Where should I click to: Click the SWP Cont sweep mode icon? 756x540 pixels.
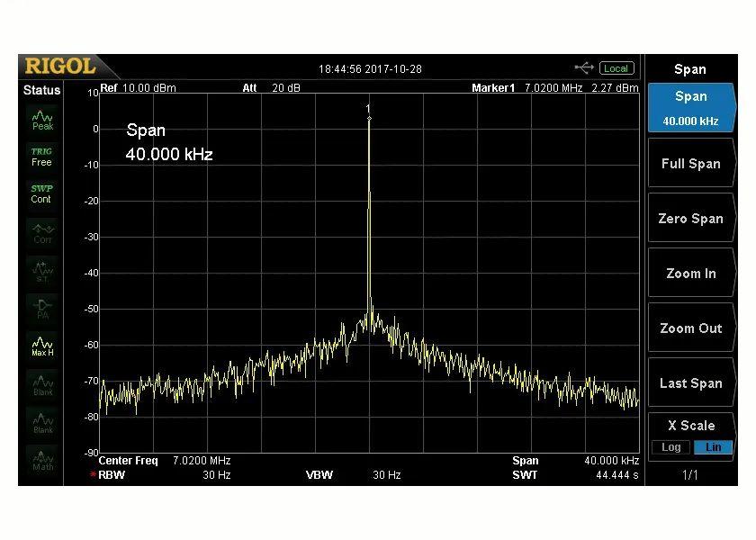pos(41,193)
